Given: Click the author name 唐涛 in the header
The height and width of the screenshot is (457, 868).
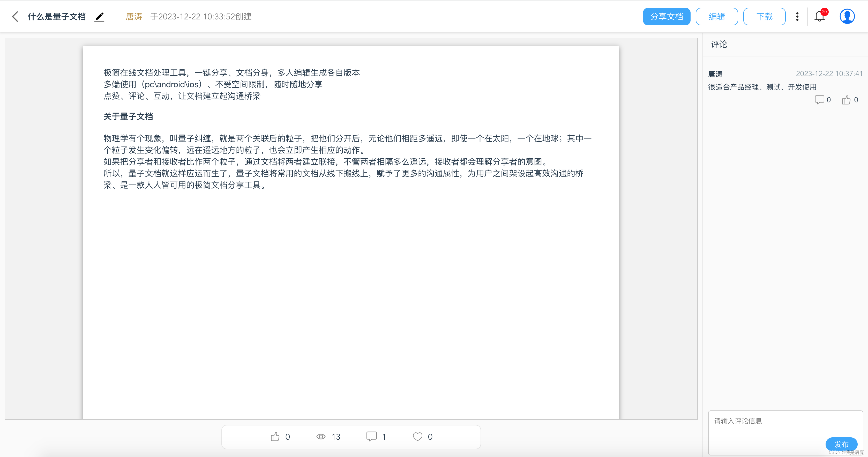Looking at the screenshot, I should [x=134, y=17].
